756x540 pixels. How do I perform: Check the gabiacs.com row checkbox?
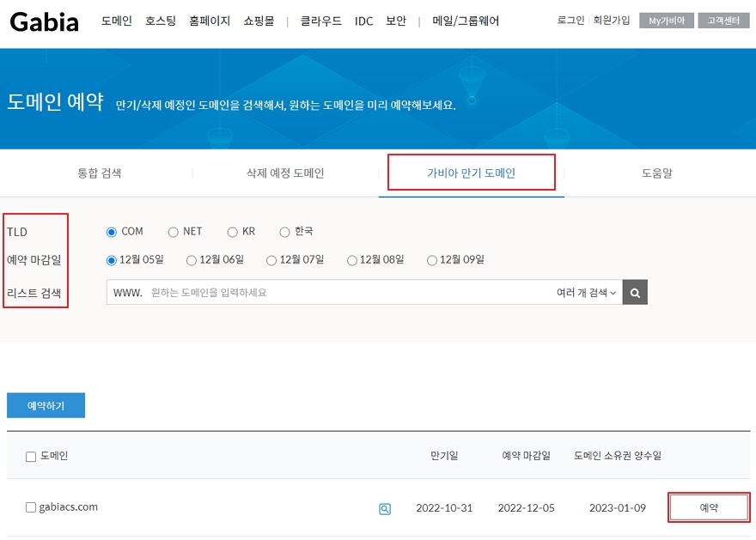point(31,507)
